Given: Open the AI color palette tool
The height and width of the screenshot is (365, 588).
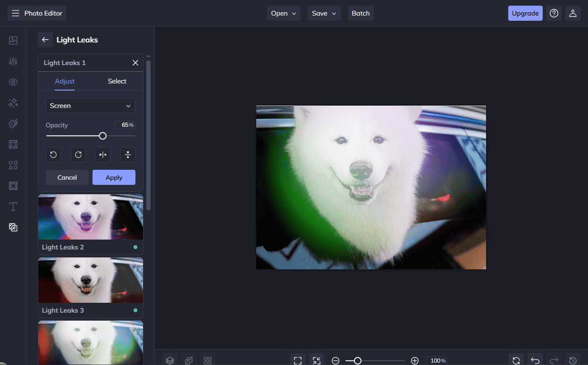Looking at the screenshot, I should point(13,123).
